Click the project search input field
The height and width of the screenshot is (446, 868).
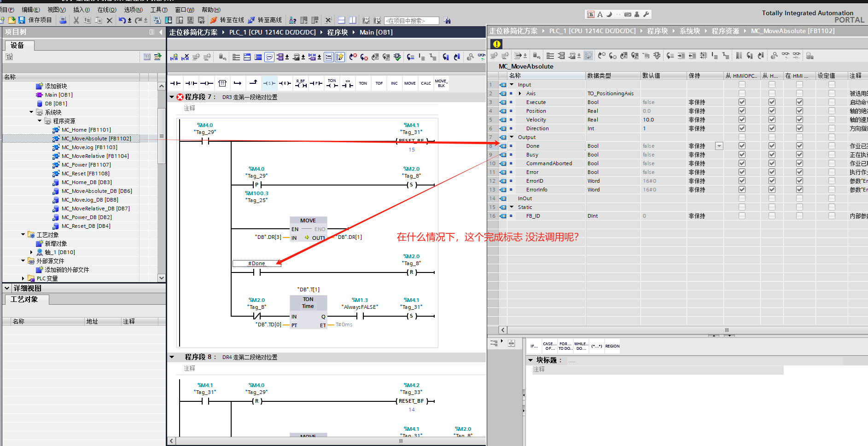(411, 21)
